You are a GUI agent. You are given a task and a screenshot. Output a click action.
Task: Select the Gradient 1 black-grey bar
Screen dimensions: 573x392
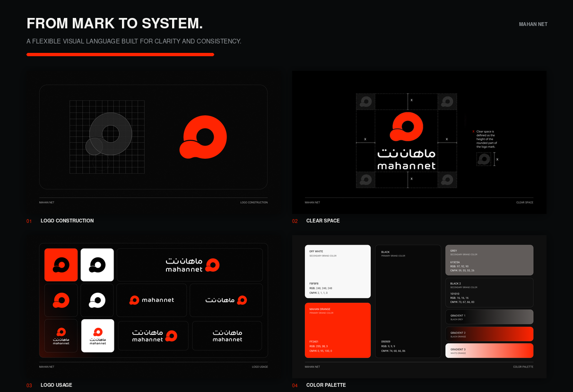tap(489, 317)
